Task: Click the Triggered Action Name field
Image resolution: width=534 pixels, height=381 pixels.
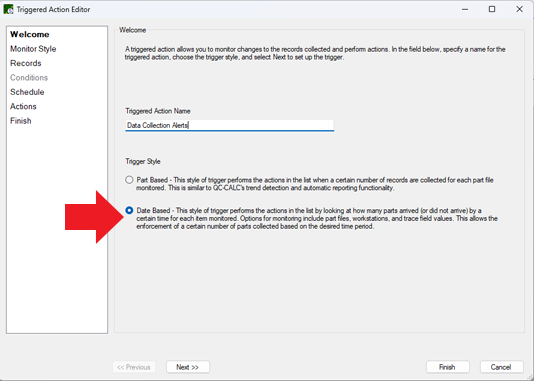Action: (x=229, y=125)
